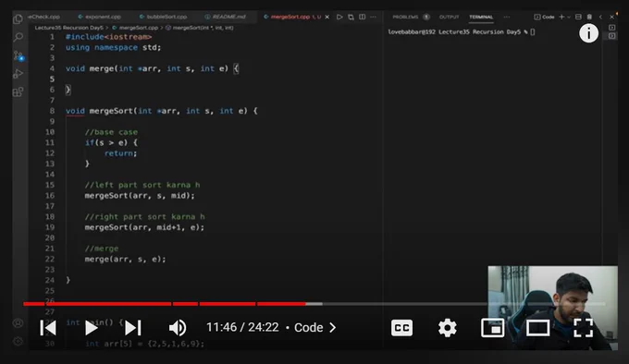Click the 11:46 / 24:22 time display
Image resolution: width=629 pixels, height=364 pixels.
[242, 328]
